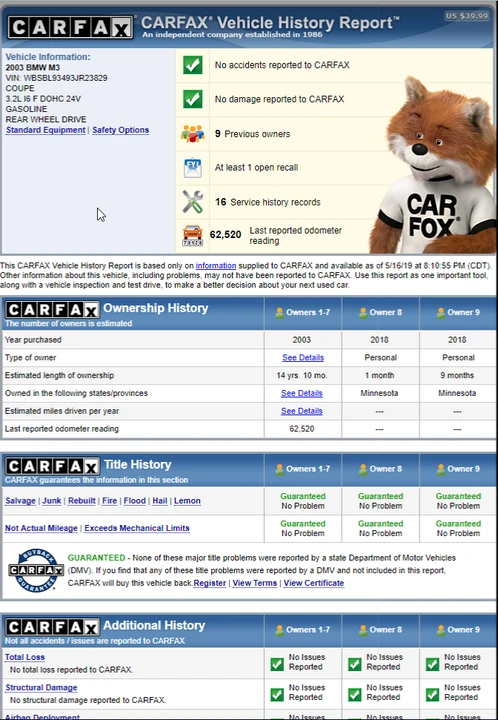Image resolution: width=498 pixels, height=720 pixels.
Task: Open the Safety Options link
Action: tap(120, 130)
